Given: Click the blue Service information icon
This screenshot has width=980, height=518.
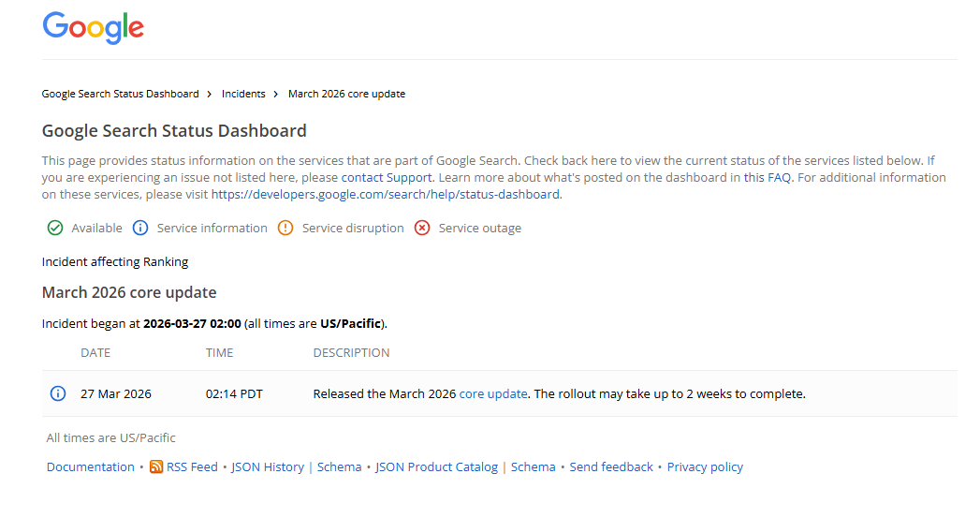Looking at the screenshot, I should point(140,228).
